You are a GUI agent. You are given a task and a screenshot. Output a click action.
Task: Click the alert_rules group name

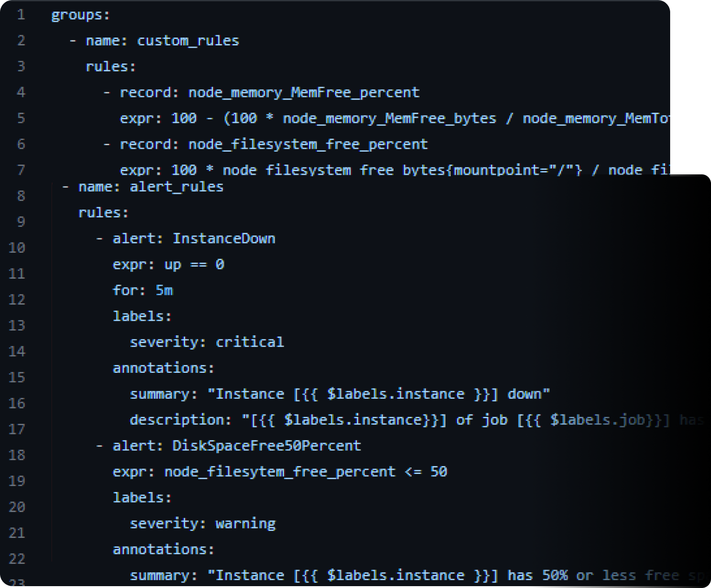[x=176, y=187]
